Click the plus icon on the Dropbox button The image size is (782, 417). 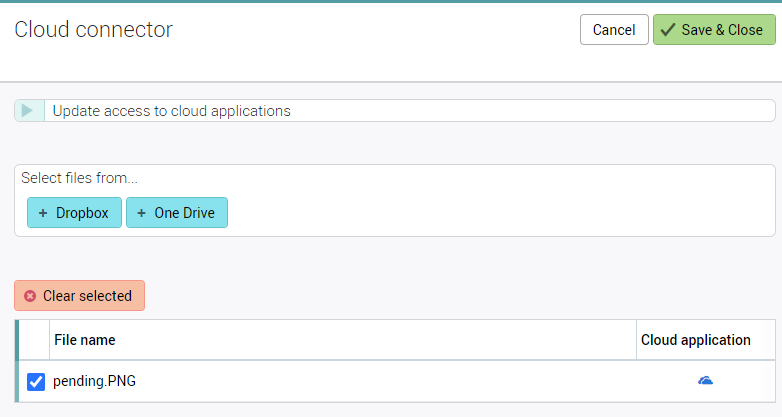click(x=43, y=213)
